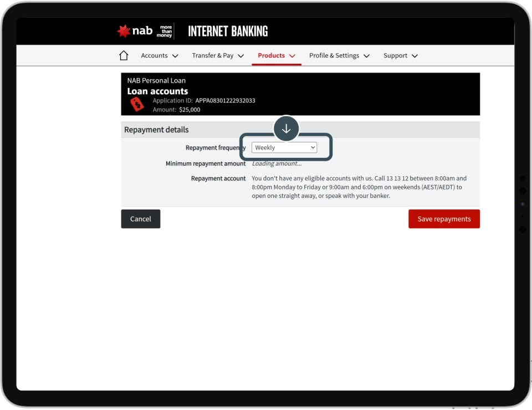This screenshot has width=532, height=410.
Task: Open the Transfer & Pay menu
Action: [212, 55]
